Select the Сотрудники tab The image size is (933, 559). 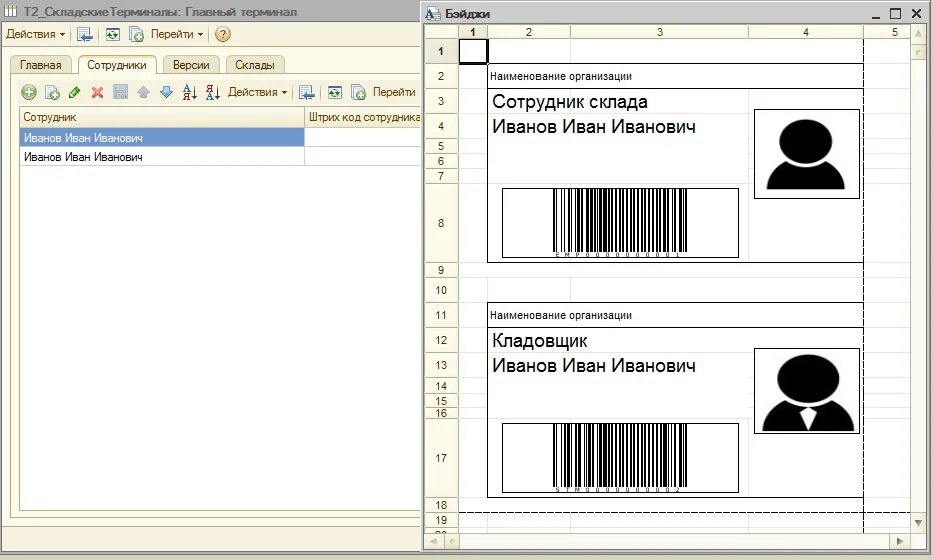point(117,65)
